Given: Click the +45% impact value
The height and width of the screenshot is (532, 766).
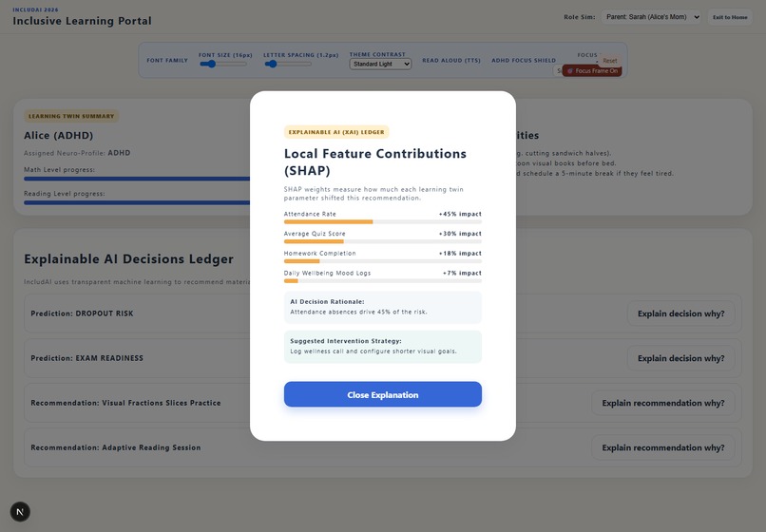Looking at the screenshot, I should click(x=460, y=214).
